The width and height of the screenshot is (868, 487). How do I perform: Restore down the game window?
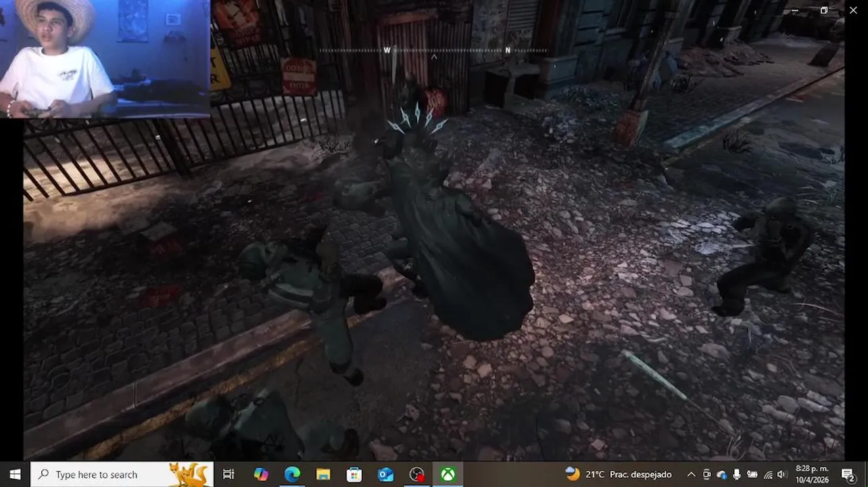click(x=824, y=11)
